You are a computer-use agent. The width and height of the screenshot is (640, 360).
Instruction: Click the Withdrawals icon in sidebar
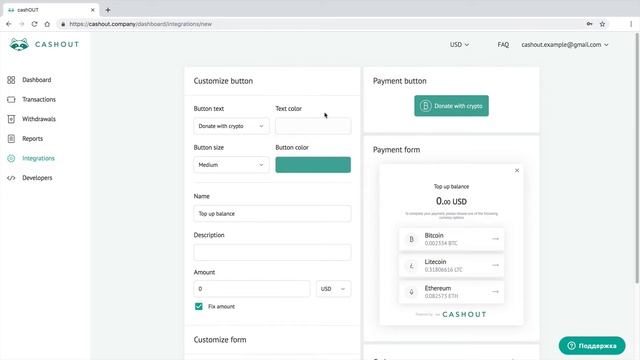[11, 119]
